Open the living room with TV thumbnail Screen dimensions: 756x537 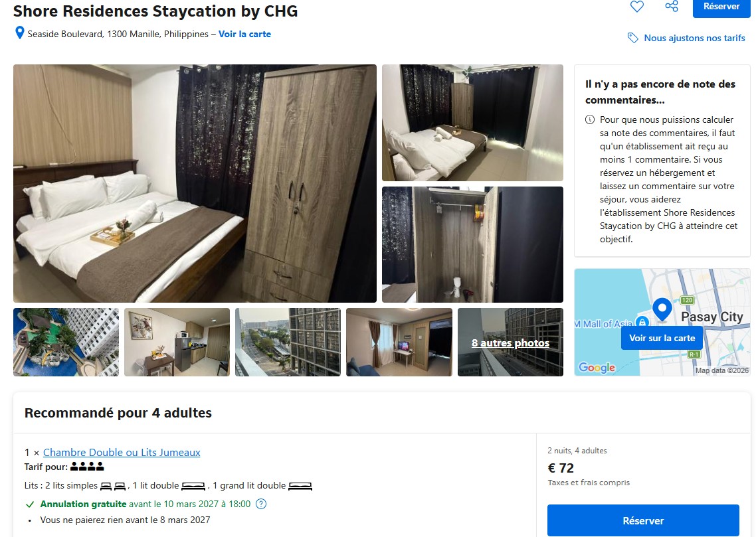(x=399, y=343)
